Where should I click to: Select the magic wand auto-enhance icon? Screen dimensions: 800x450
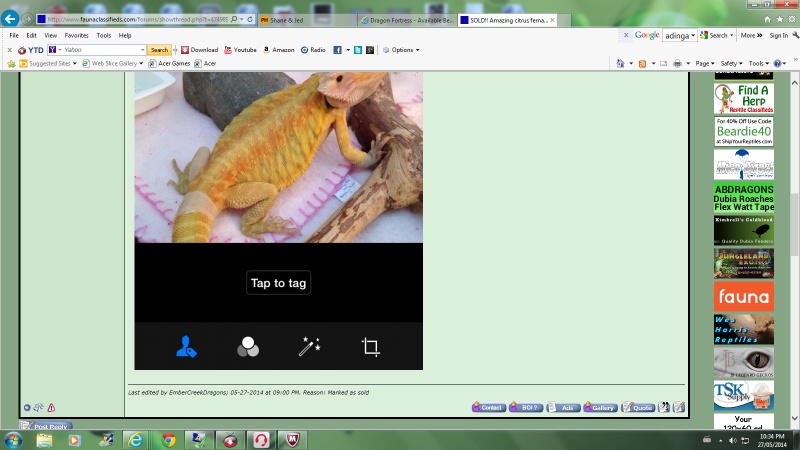coord(310,347)
